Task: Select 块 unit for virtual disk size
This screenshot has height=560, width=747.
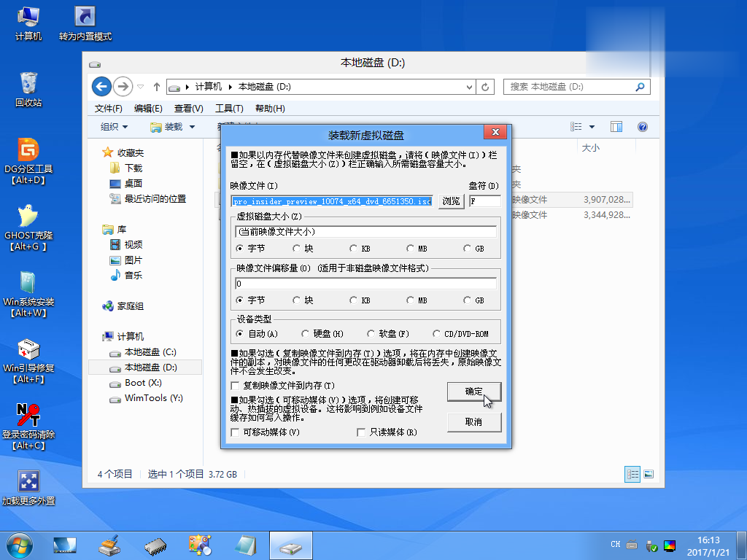Action: (x=303, y=249)
